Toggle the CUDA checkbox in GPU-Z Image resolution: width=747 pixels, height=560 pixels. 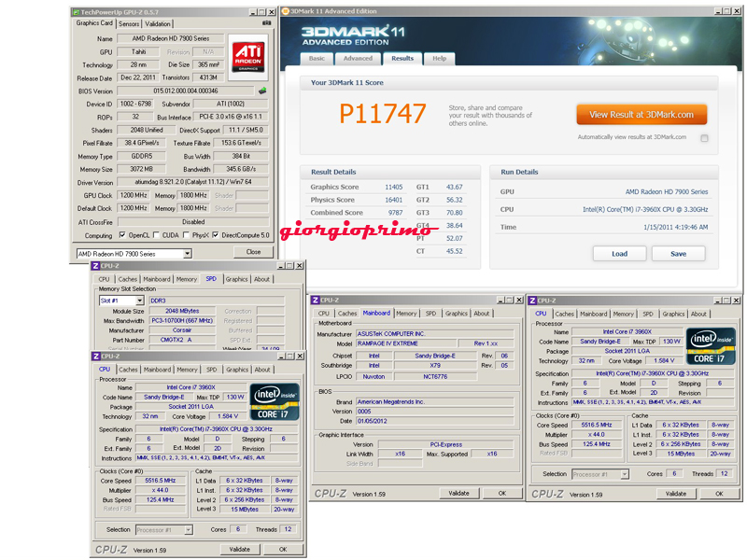tap(156, 235)
